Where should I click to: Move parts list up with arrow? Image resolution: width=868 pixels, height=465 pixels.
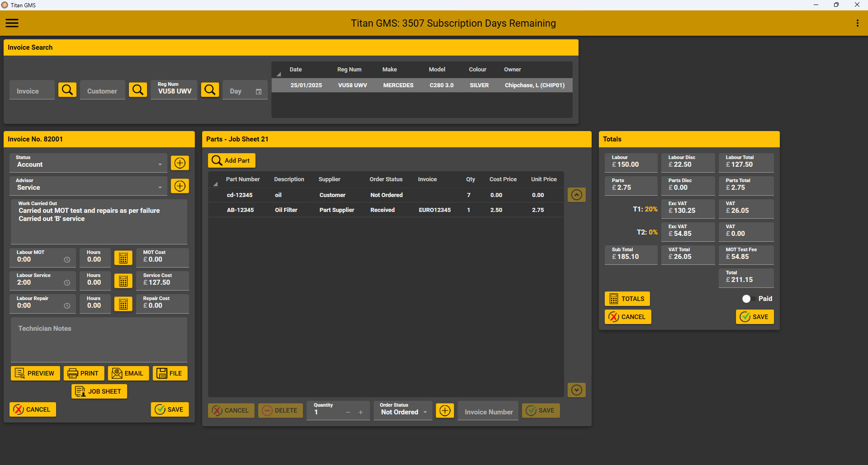point(577,195)
